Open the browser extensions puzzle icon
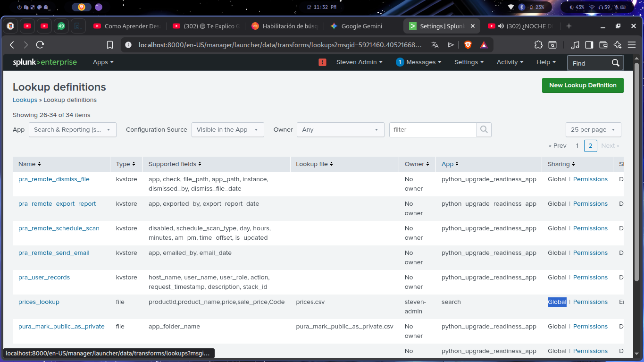Viewport: 644px width, 362px height. click(538, 45)
